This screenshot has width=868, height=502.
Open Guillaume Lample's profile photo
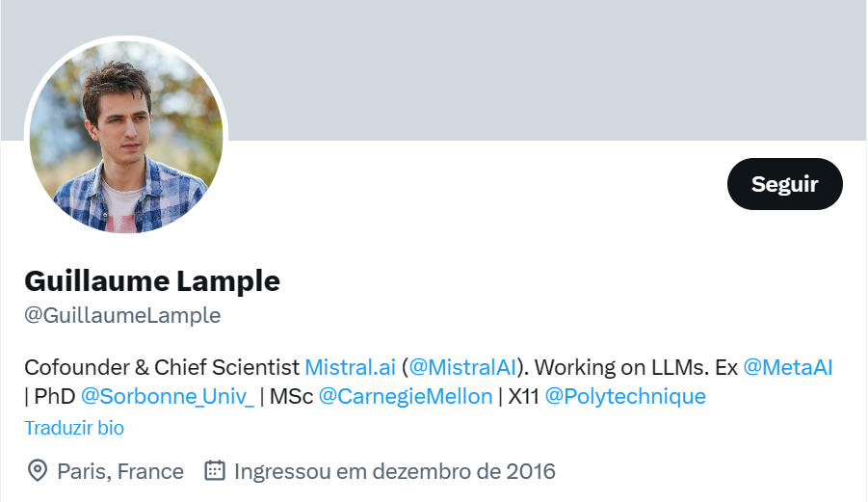click(x=126, y=136)
